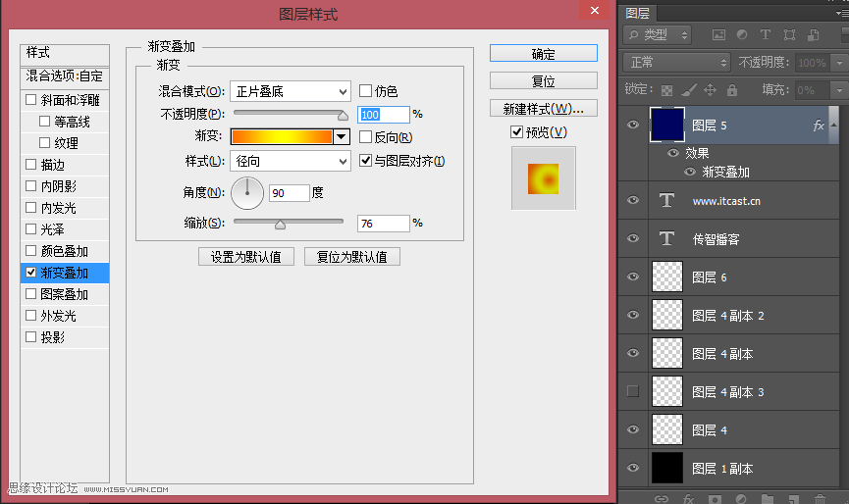Screen dimensions: 849x504
Task: Open the 不透明度 arrow in Layers panel
Action: click(x=839, y=63)
